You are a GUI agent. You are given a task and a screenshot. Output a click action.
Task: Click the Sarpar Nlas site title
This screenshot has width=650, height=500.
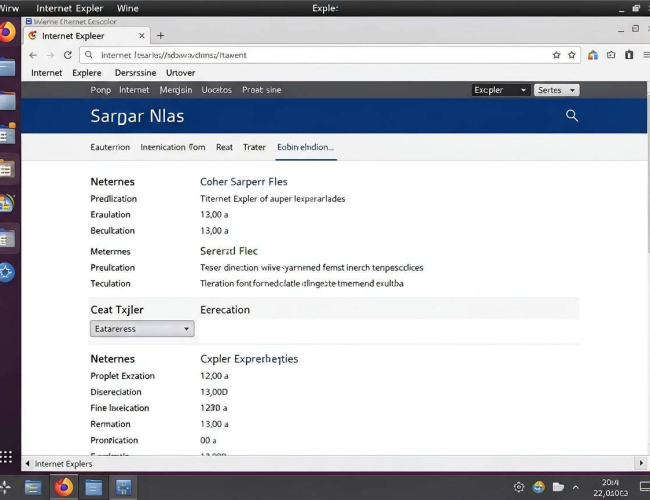tap(137, 116)
